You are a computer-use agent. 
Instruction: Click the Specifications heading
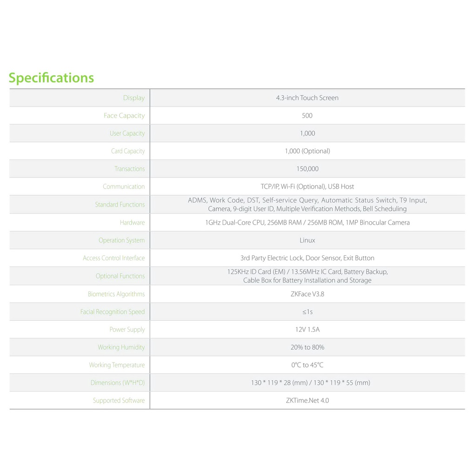(51, 78)
